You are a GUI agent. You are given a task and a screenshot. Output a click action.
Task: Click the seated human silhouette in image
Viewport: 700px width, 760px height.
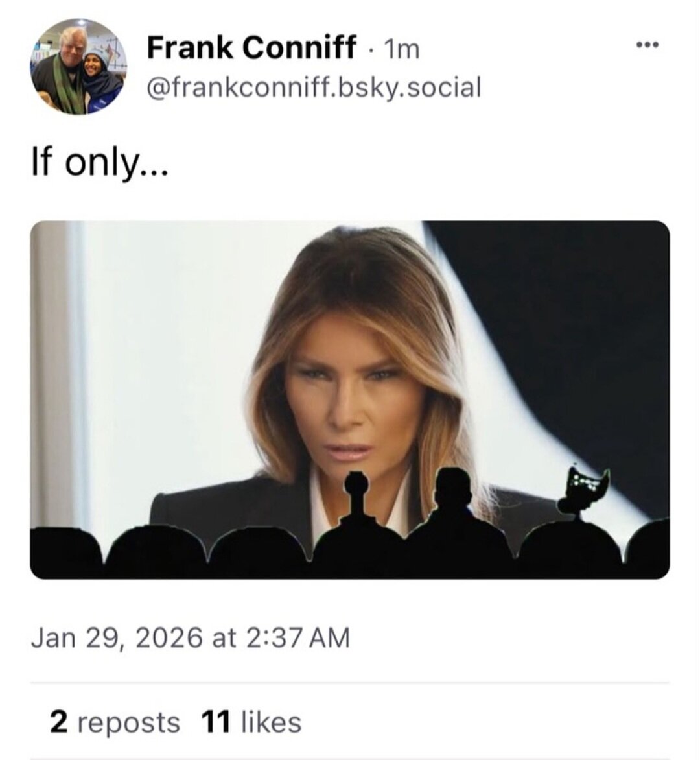tap(454, 506)
